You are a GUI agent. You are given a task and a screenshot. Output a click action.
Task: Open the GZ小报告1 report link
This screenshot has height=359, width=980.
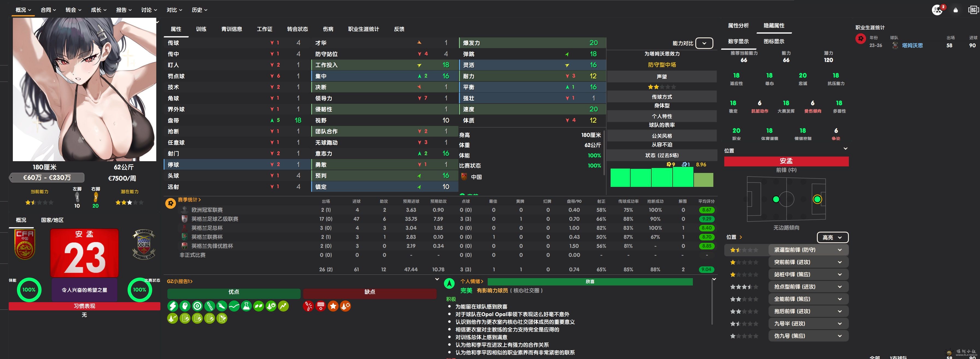[x=179, y=281]
